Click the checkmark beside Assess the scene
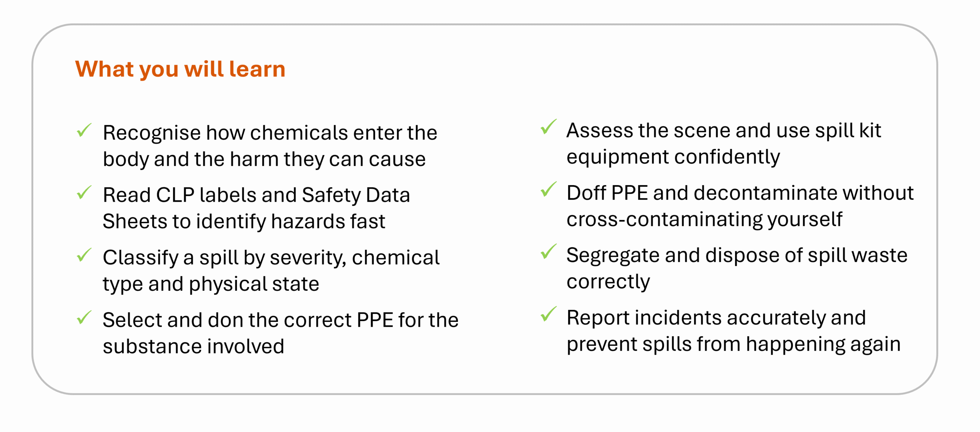This screenshot has height=432, width=980. (x=548, y=127)
